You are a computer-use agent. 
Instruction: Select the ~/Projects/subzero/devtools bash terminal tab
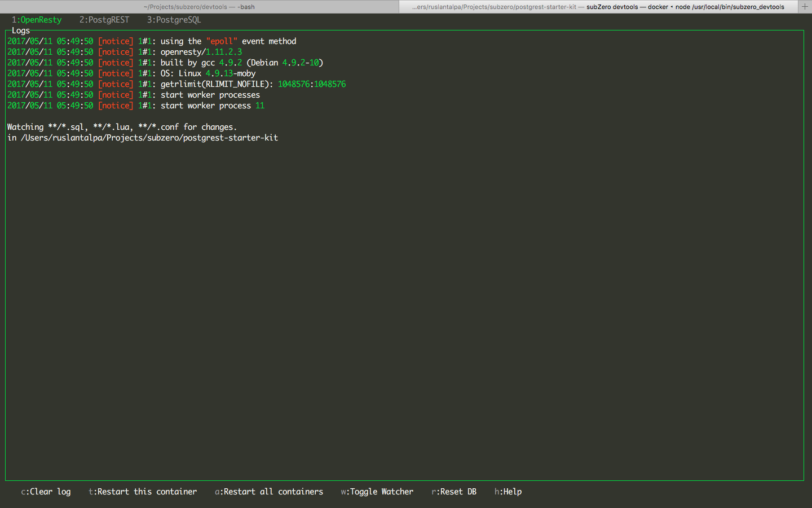tap(199, 7)
